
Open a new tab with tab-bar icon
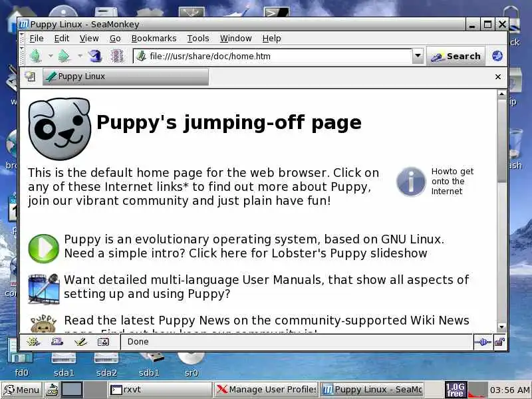(31, 76)
